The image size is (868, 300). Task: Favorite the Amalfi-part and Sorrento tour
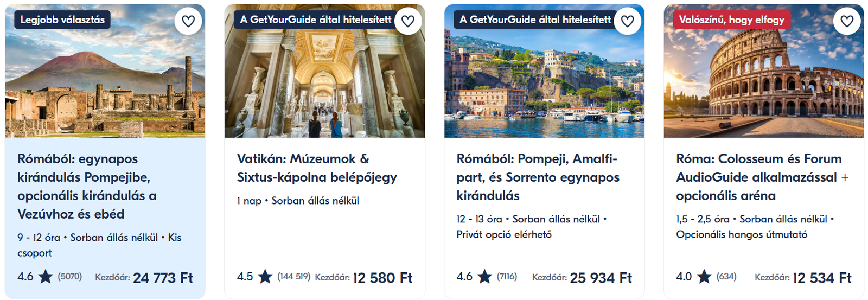click(627, 21)
